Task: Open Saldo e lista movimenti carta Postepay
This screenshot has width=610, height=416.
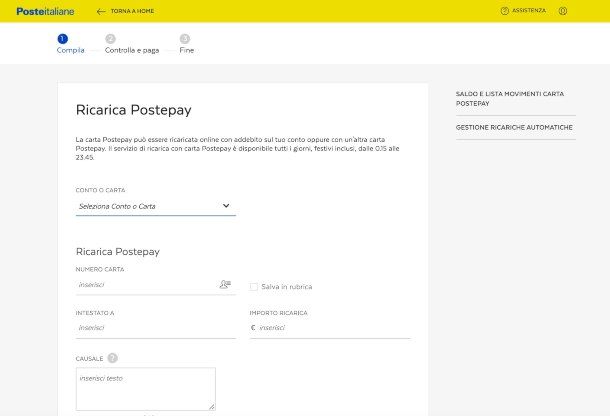Action: 510,98
